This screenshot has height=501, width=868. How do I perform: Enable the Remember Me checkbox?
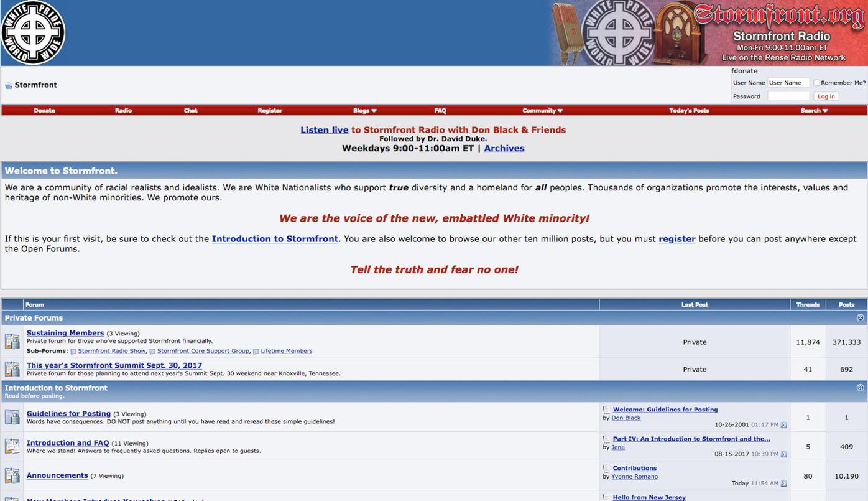pos(815,82)
